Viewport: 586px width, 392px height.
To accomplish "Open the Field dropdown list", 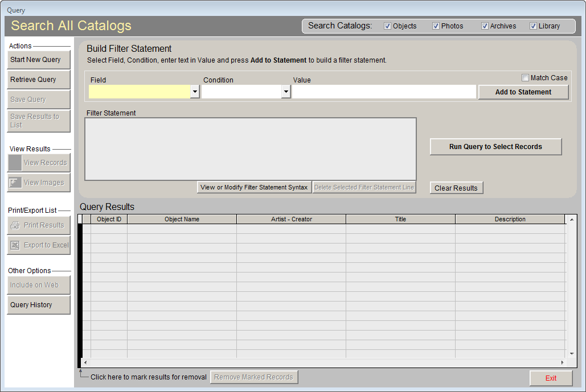I will pos(195,91).
